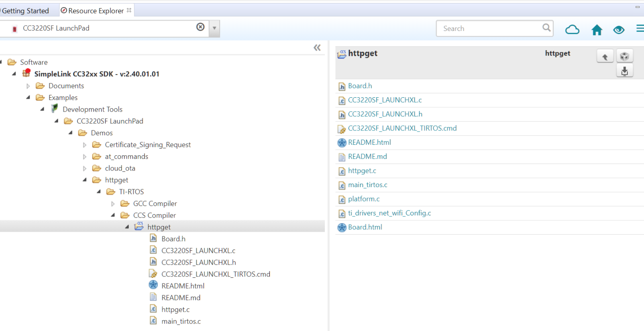
Task: Collapse the SimpleLink CC32xx SDK node
Action: [x=14, y=74]
